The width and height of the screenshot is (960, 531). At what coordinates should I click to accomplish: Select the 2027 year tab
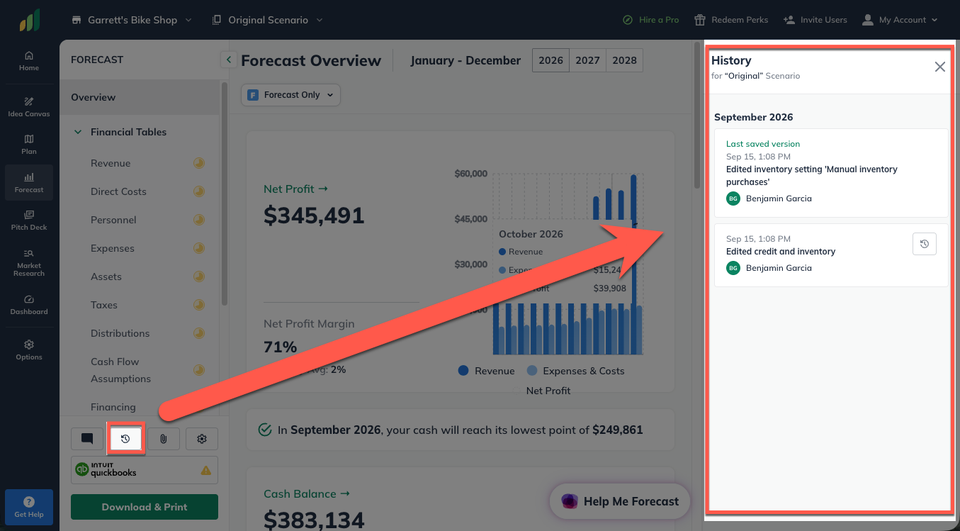click(x=587, y=61)
